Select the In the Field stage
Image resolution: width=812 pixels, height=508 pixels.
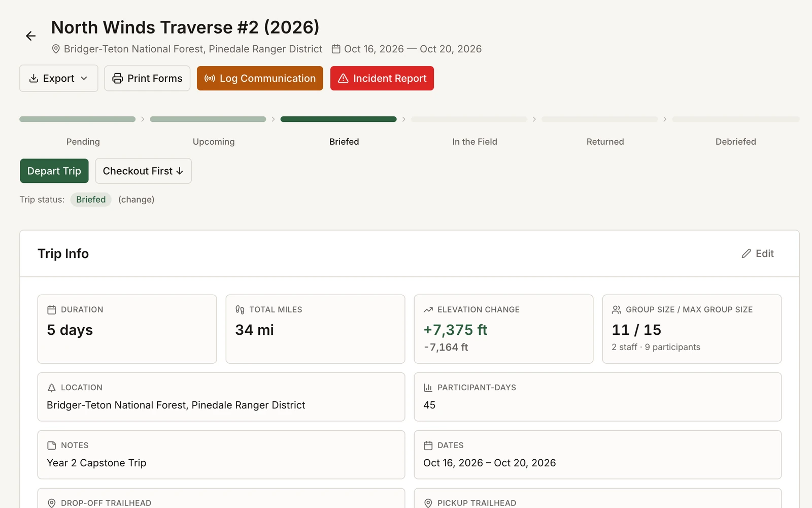click(475, 142)
